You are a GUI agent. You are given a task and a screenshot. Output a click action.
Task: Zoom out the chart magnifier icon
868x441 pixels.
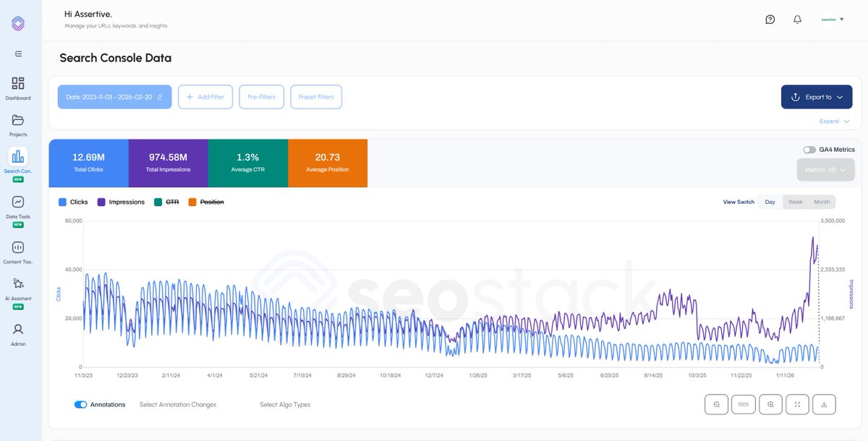coord(717,404)
